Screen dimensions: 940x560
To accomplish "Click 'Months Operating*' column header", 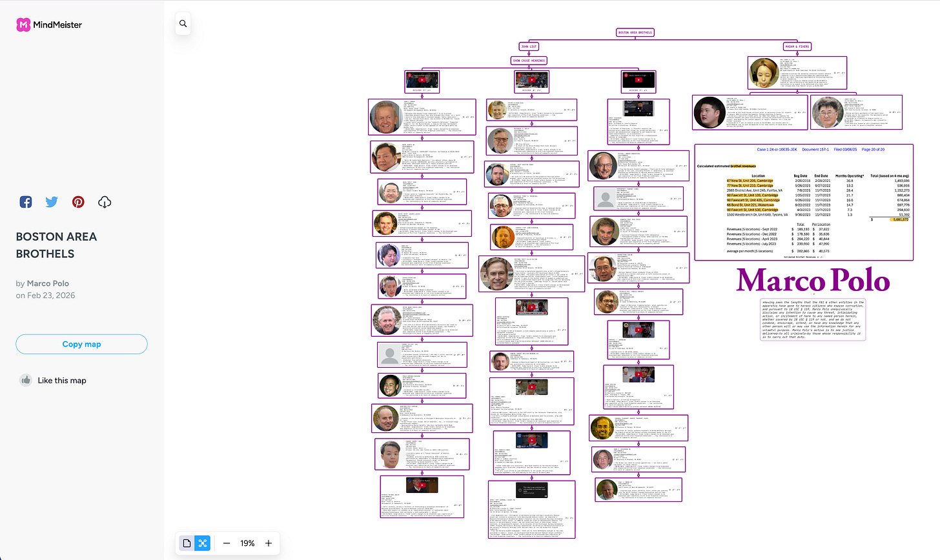I will [850, 175].
